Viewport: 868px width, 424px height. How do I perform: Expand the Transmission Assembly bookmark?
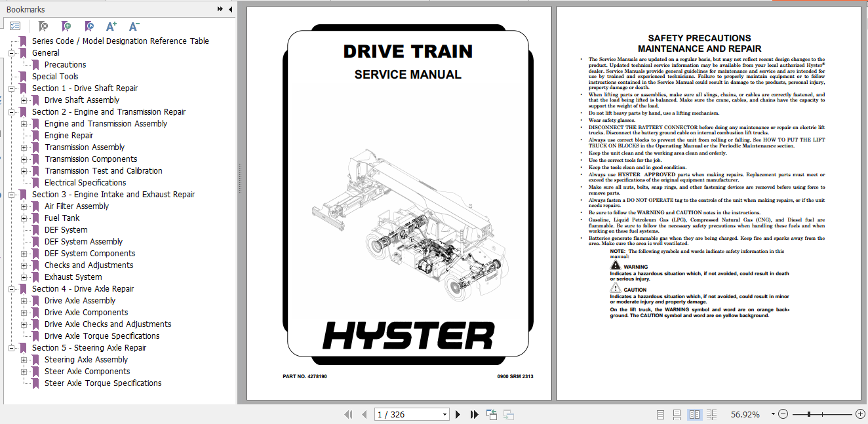(x=24, y=147)
